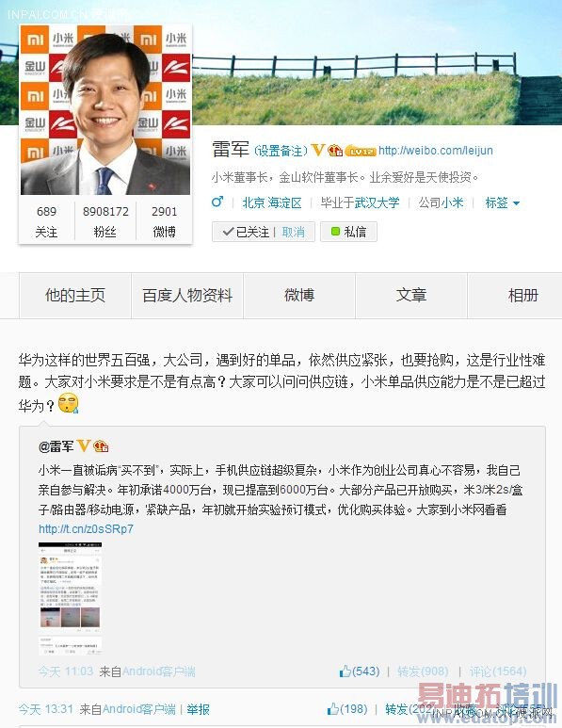Click the LV12 level badge

tap(361, 151)
